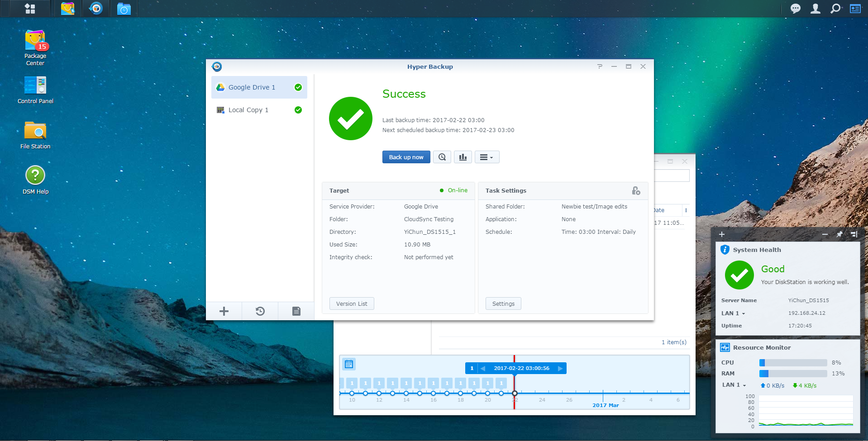This screenshot has height=441, width=868.
Task: Open File Station desktop shortcut
Action: click(x=35, y=135)
